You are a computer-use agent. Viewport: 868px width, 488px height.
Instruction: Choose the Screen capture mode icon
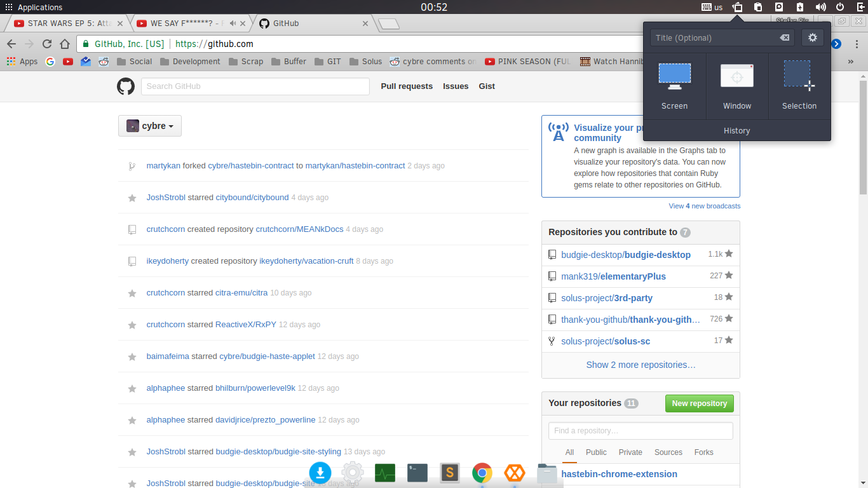(x=674, y=76)
